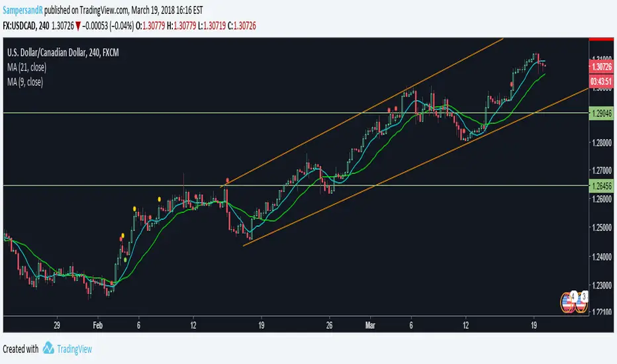Click the U.S. Dollar/Canadian Dollar chart title
Screen dimensions: 617x364
(63, 52)
